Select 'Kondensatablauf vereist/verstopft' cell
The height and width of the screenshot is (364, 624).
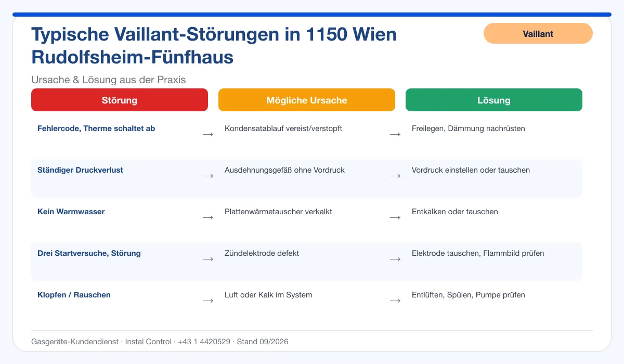coord(283,128)
